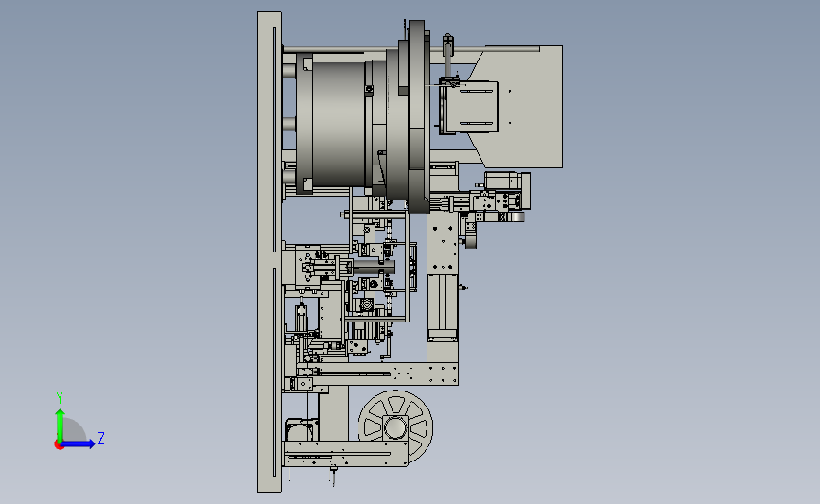Click the blue Z axis arrow of triad

tap(78, 443)
